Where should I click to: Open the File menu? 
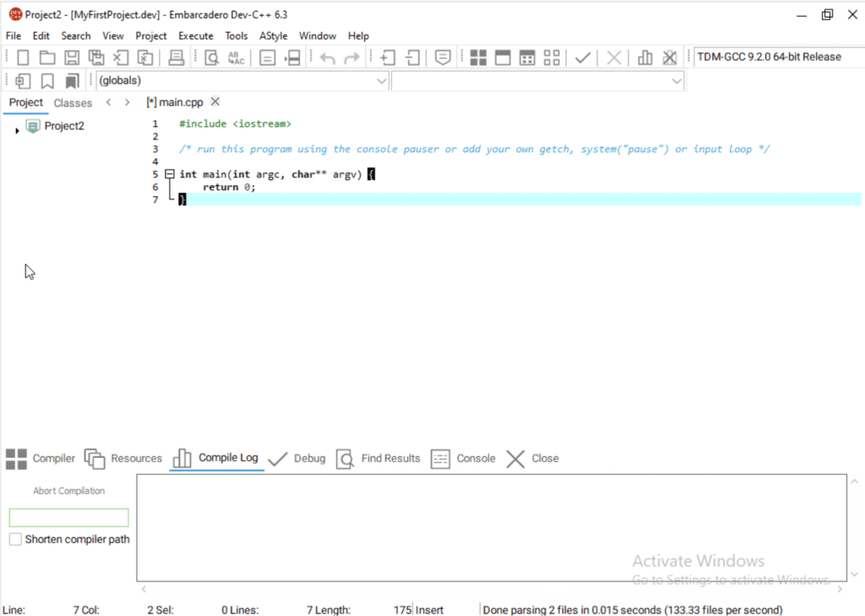pos(14,35)
